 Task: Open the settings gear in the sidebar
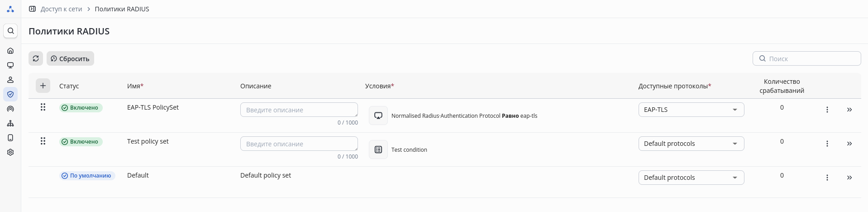(10, 152)
